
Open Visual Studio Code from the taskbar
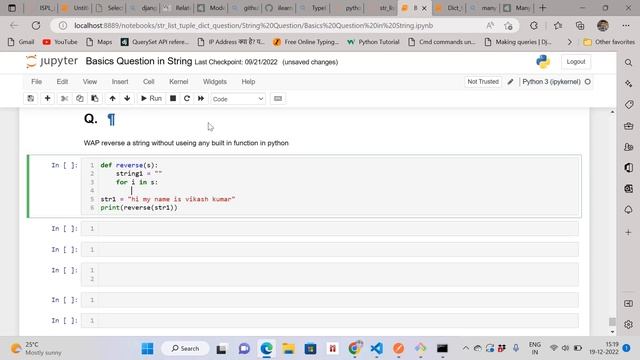click(x=376, y=349)
